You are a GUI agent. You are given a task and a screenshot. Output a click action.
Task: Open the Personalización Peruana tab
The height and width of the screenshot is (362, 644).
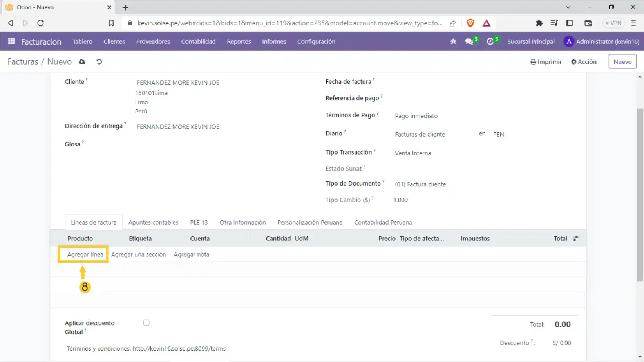(x=310, y=222)
